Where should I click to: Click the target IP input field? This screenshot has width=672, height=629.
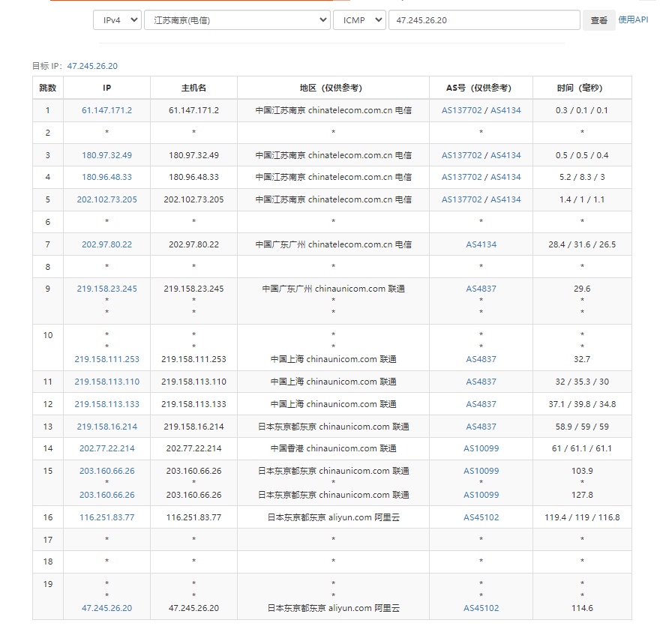pos(484,20)
